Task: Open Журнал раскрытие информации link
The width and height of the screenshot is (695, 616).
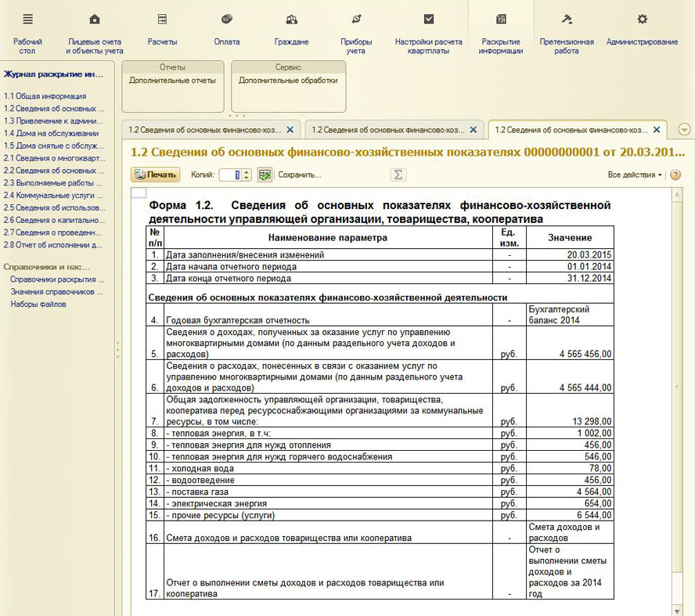Action: 53,74
